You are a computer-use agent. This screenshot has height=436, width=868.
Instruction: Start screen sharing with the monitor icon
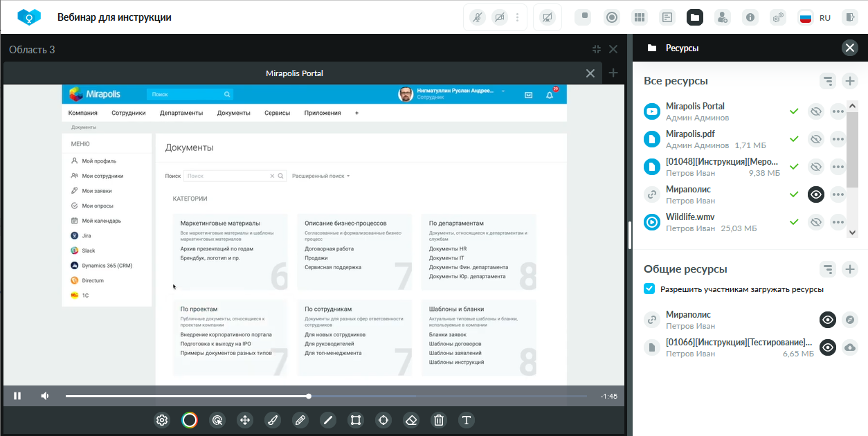point(548,17)
